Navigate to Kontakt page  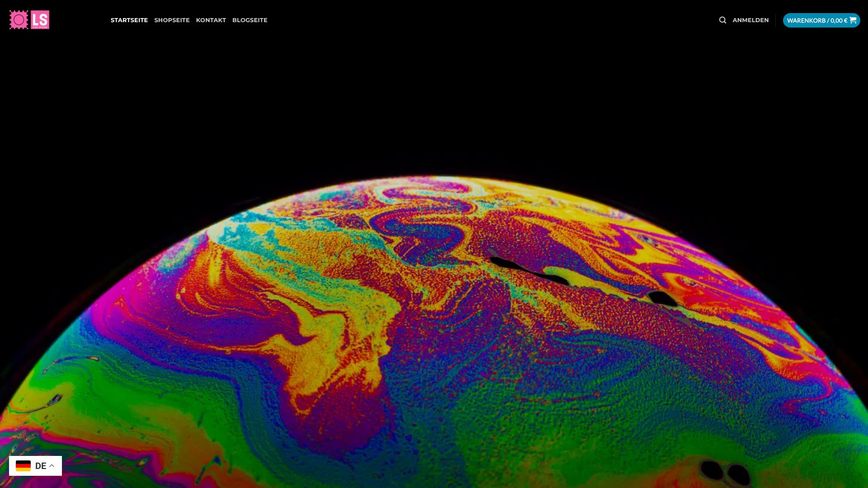pyautogui.click(x=211, y=20)
